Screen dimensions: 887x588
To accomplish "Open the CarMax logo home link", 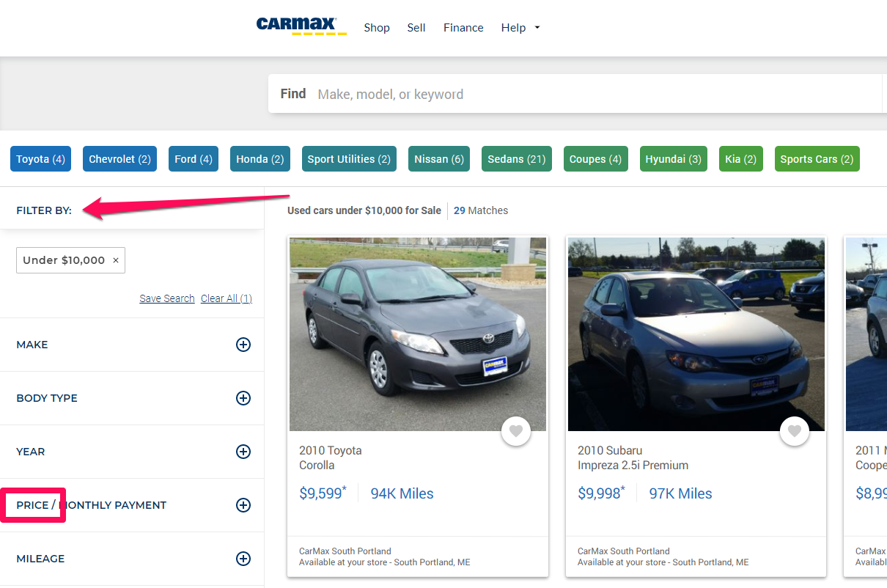I will (x=301, y=26).
